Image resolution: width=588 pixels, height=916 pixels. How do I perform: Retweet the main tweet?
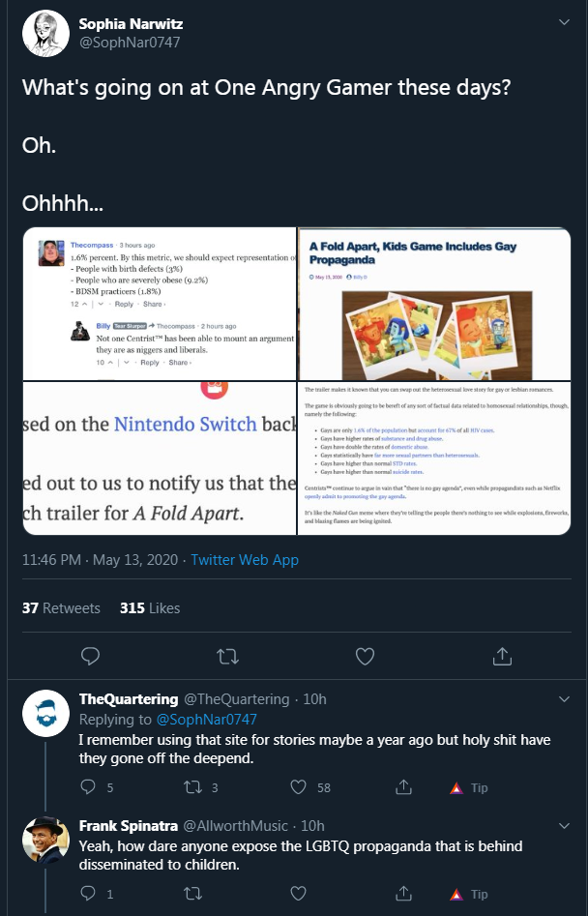pyautogui.click(x=227, y=657)
